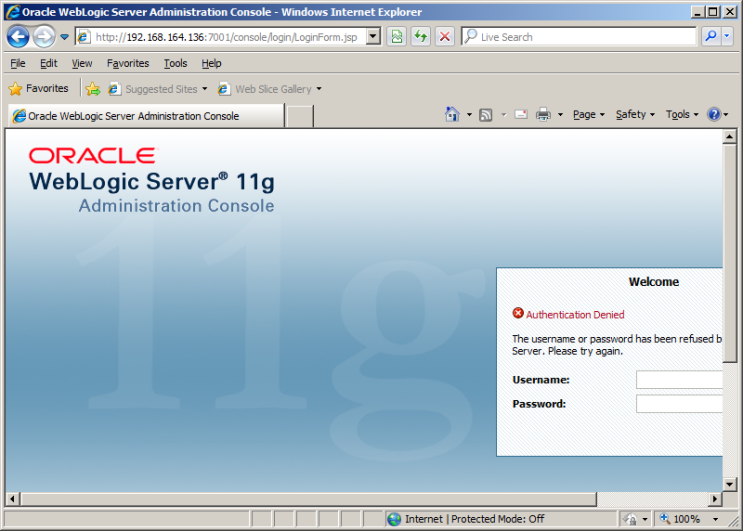Image resolution: width=743 pixels, height=531 pixels.
Task: Click the Suggested Sites link
Action: pyautogui.click(x=160, y=89)
